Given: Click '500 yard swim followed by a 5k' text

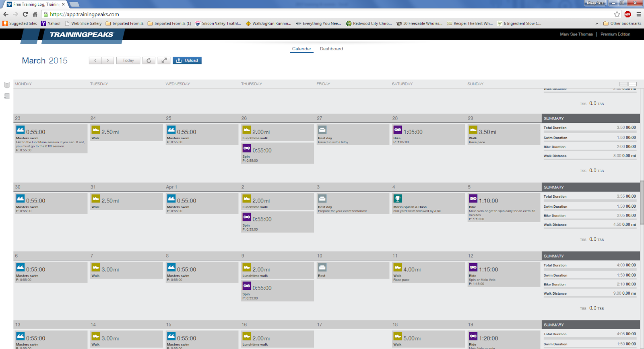Looking at the screenshot, I should tap(417, 211).
